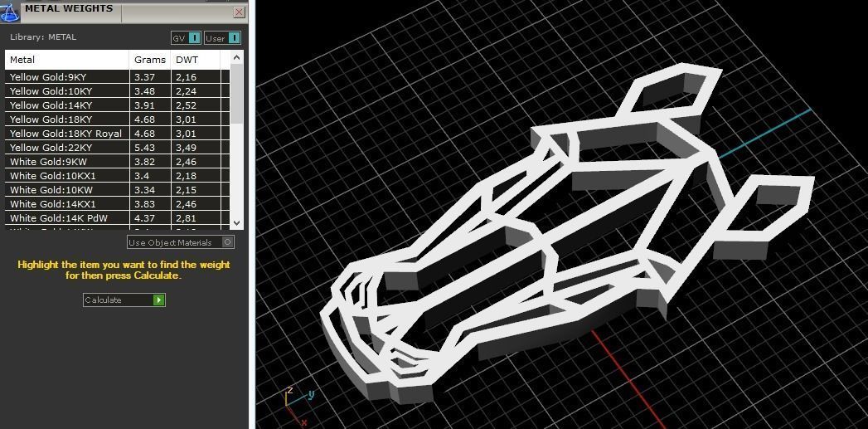Image resolution: width=868 pixels, height=429 pixels.
Task: Toggle the User library button
Action: pos(222,37)
